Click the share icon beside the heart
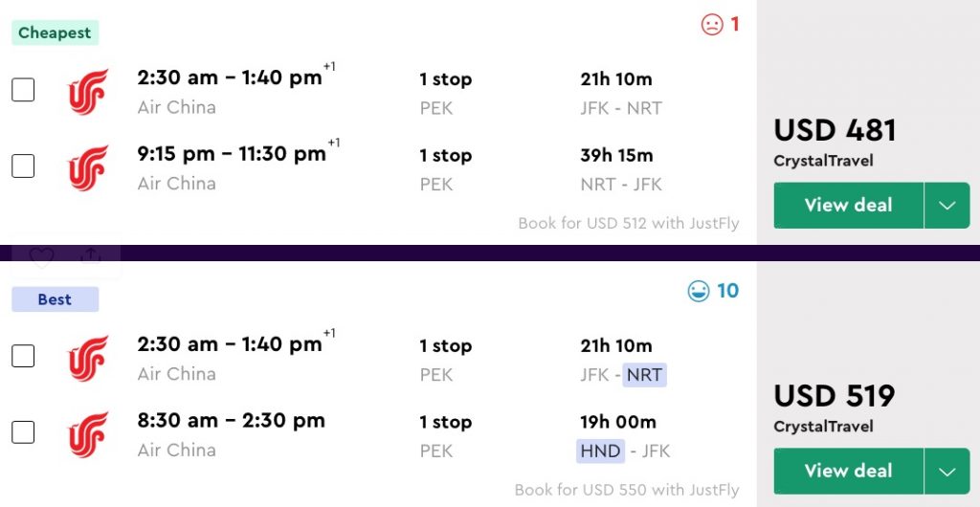Screen dimensions: 980x507 [x=92, y=256]
